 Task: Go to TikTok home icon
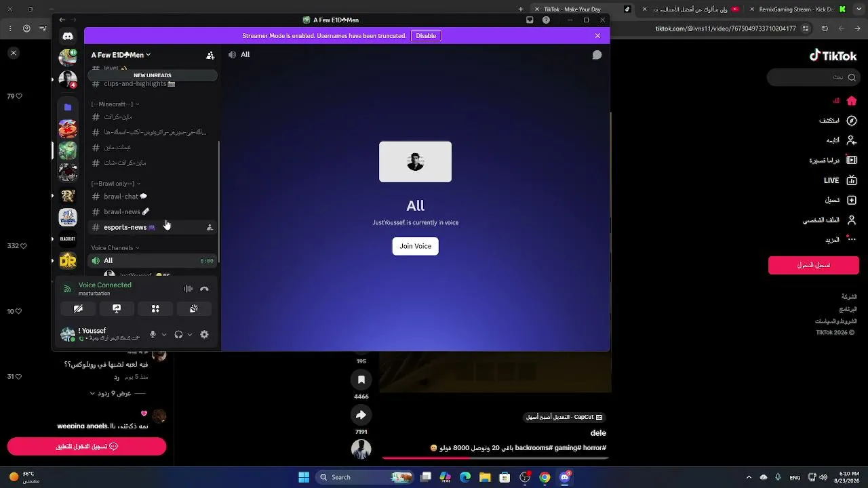852,101
